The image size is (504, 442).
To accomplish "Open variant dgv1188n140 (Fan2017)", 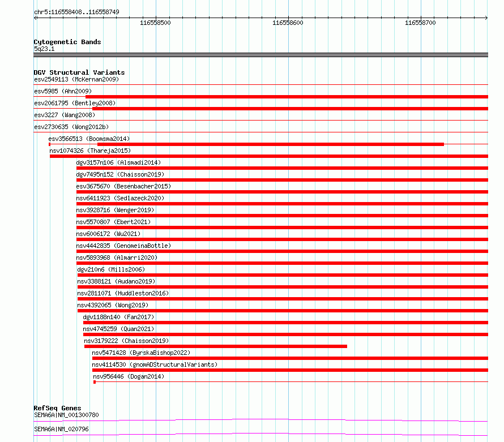I will click(x=118, y=317).
